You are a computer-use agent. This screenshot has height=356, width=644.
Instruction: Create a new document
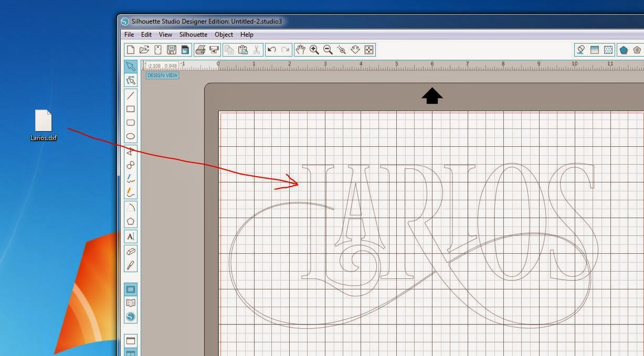coord(131,50)
